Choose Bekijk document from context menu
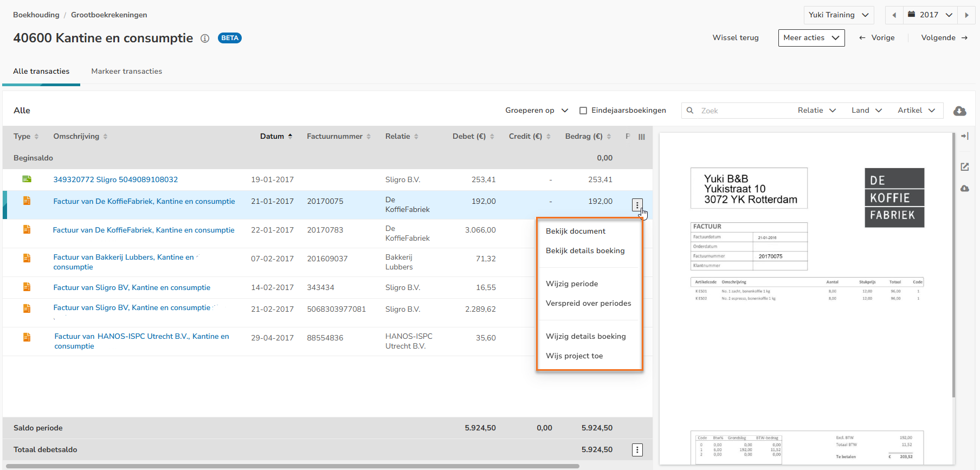The image size is (980, 470). [575, 231]
